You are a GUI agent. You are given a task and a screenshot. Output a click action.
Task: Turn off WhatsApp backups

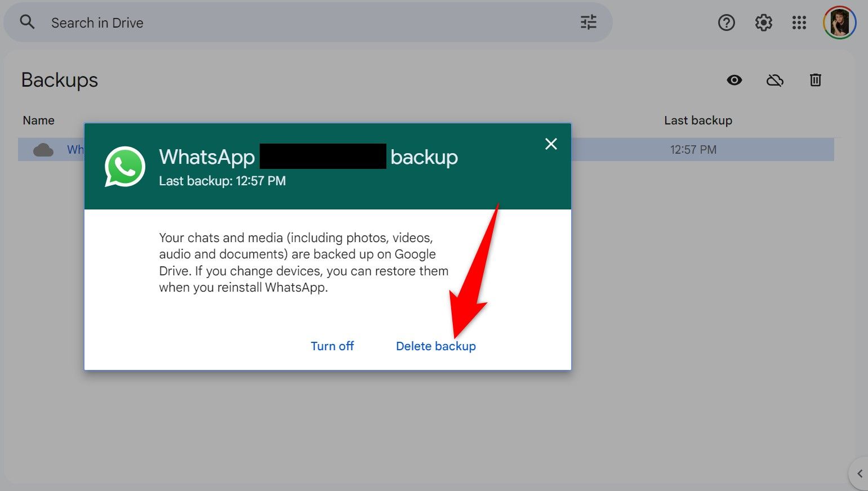(x=332, y=346)
